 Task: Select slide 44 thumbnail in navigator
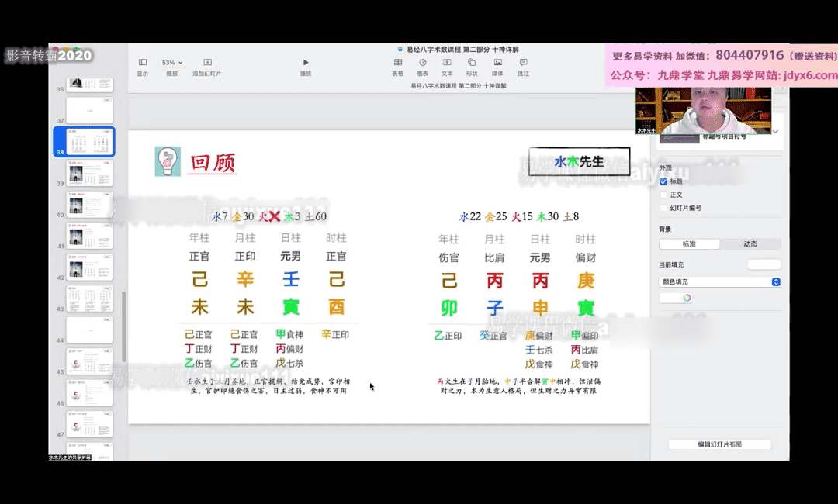[89, 329]
